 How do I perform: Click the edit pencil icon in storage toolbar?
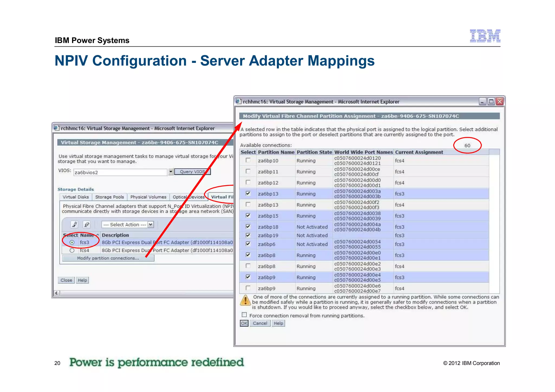74,224
